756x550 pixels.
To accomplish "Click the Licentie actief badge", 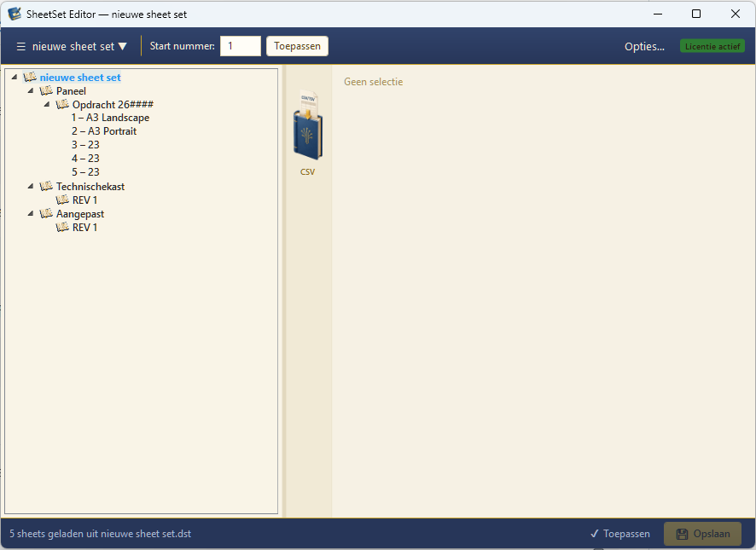I will [x=712, y=46].
